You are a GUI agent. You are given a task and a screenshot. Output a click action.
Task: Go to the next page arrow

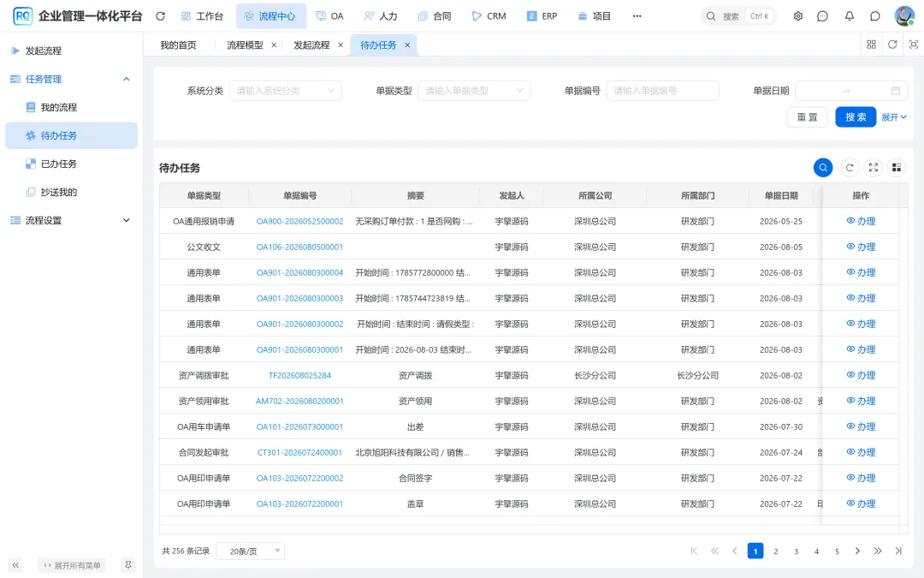(x=857, y=551)
